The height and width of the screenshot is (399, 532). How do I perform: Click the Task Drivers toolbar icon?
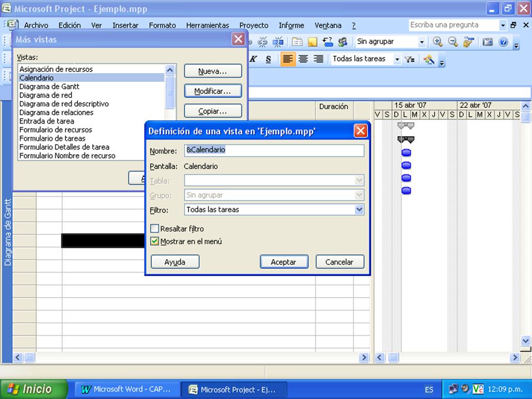click(x=328, y=42)
